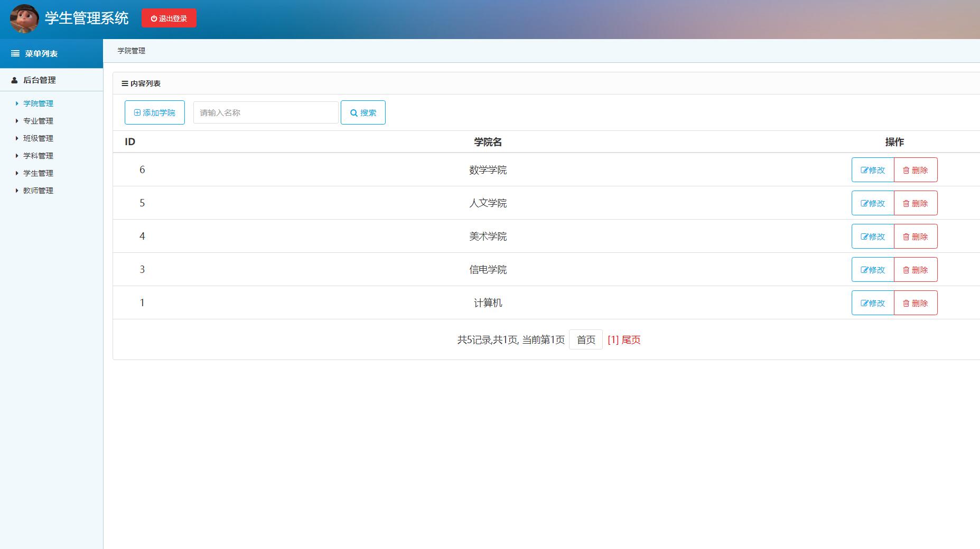Click the 尾页 pagination link
This screenshot has height=549, width=980.
631,339
